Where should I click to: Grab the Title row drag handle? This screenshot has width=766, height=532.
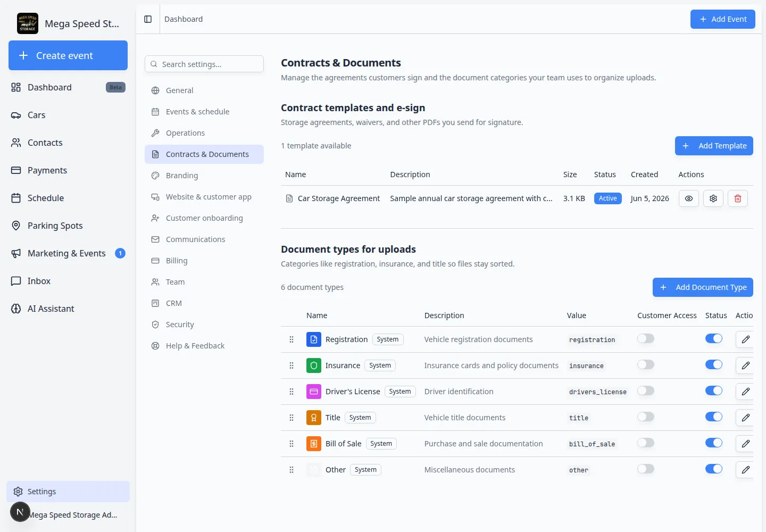[x=292, y=418]
